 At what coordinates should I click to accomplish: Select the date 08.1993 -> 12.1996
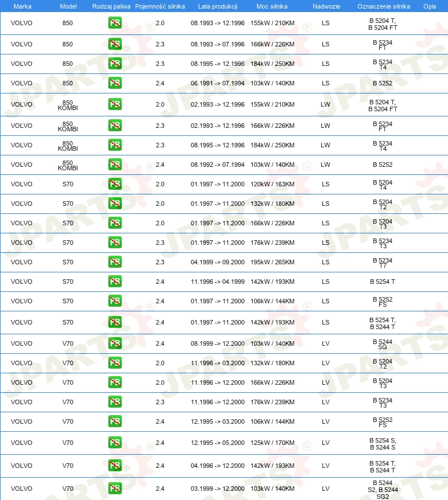click(x=218, y=23)
